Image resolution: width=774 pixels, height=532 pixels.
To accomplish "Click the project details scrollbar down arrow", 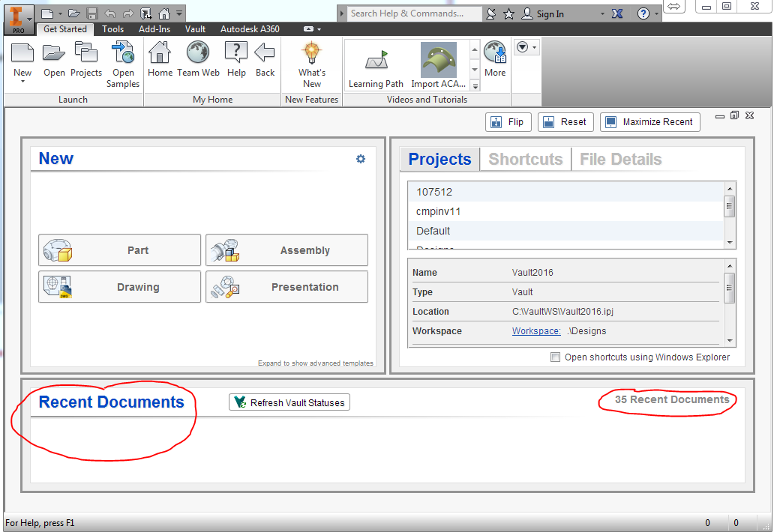I will [729, 341].
